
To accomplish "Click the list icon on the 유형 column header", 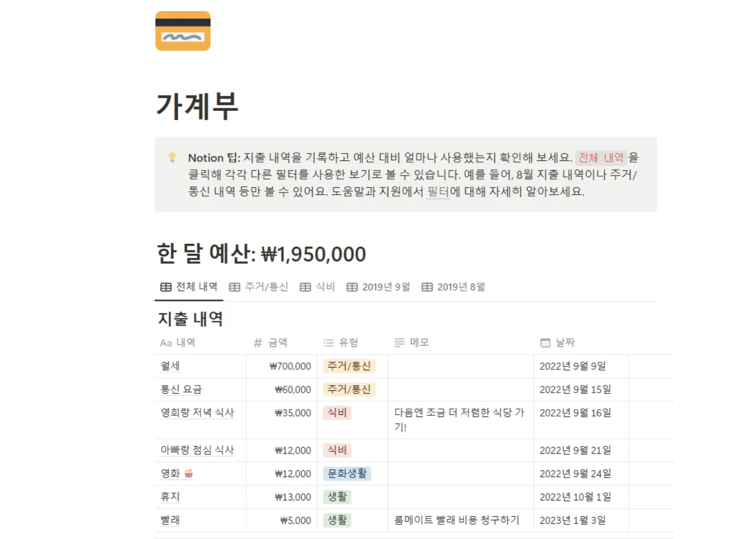I will click(329, 342).
